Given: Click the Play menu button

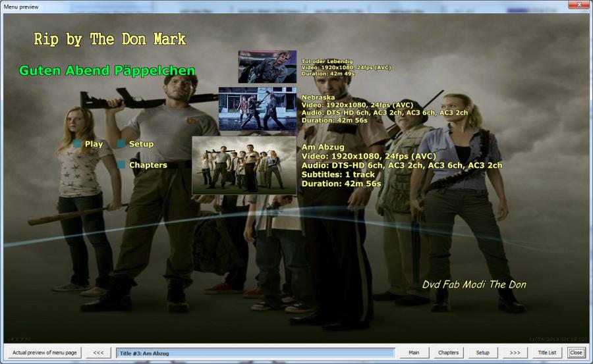Looking at the screenshot, I should [94, 144].
